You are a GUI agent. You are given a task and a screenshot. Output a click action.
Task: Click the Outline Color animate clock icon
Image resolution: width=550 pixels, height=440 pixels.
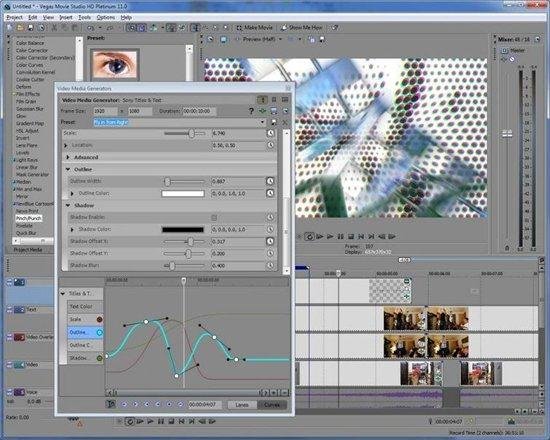(270, 193)
